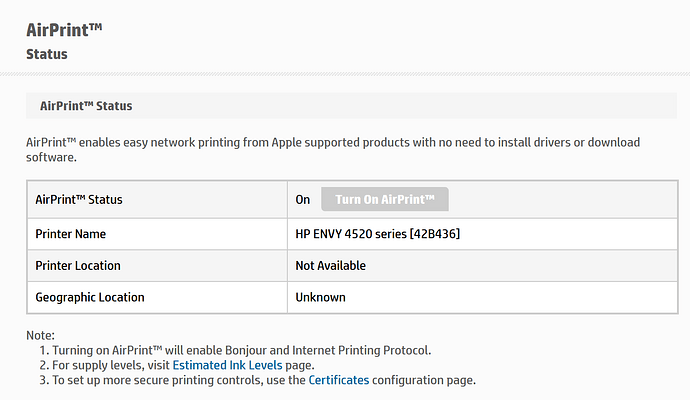Click the AirPrint description paragraph text
Viewport: 690px width, 400px height.
click(x=333, y=150)
